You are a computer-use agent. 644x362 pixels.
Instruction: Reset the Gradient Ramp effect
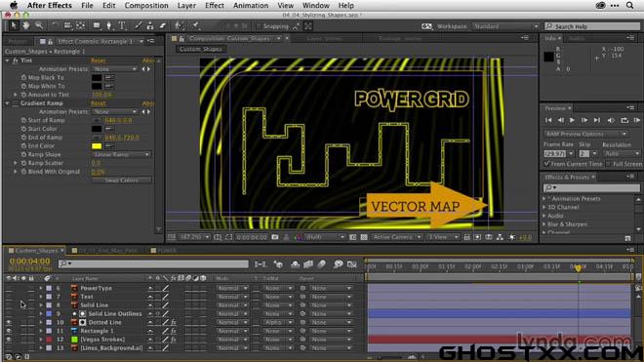99,103
